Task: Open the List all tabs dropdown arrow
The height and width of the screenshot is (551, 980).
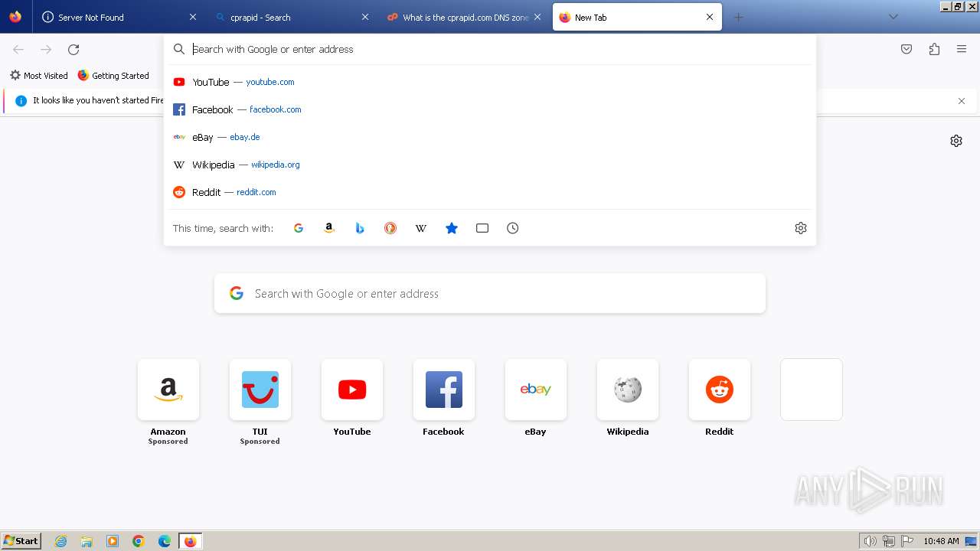Action: pyautogui.click(x=893, y=17)
